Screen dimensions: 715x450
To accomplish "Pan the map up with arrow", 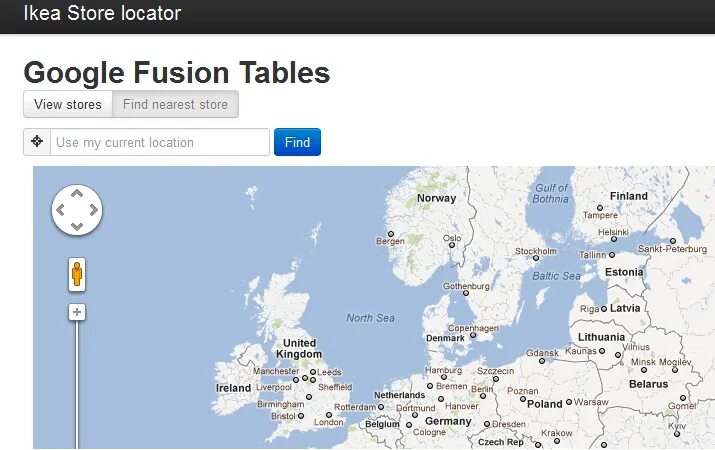I will (77, 193).
